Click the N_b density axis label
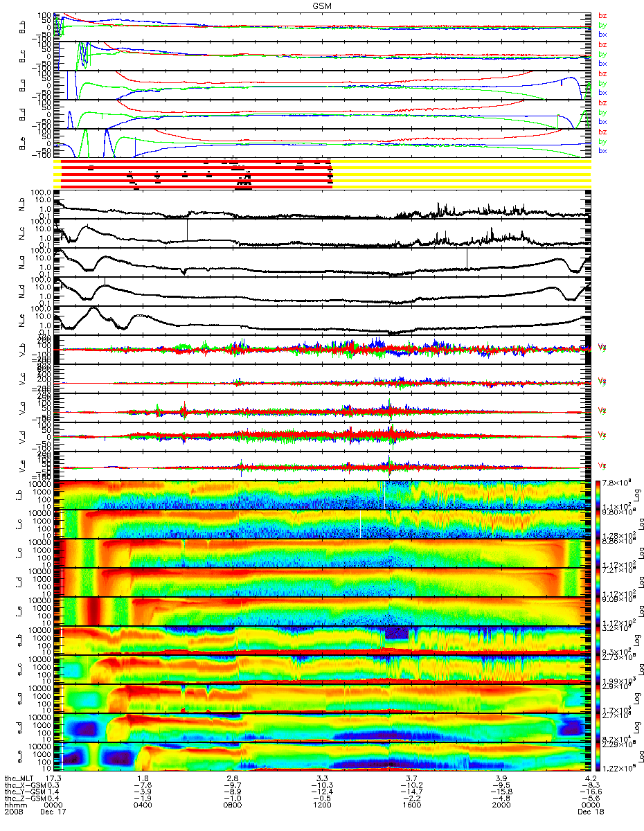Screen dimensions: 644x831 pos(21,204)
